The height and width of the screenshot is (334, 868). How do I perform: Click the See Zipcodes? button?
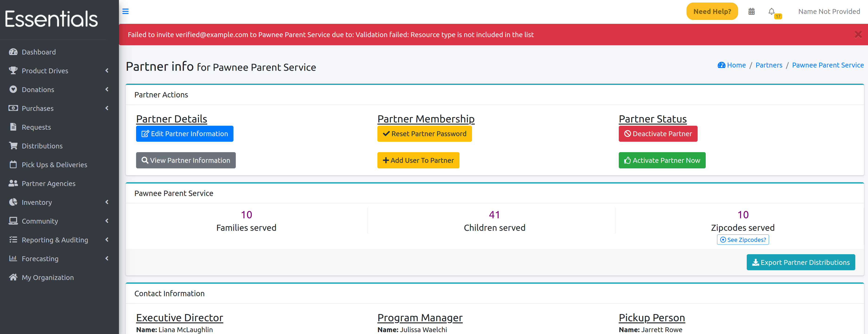coord(743,240)
